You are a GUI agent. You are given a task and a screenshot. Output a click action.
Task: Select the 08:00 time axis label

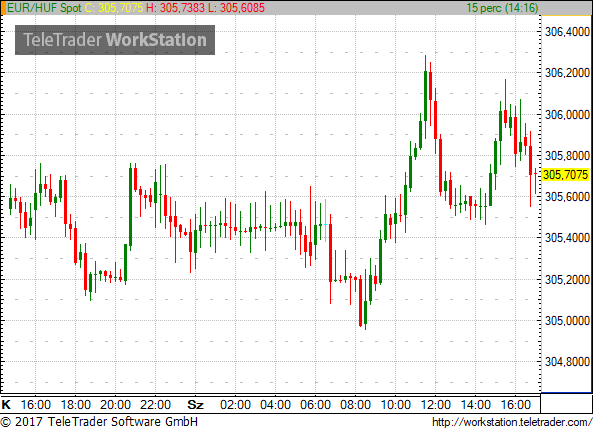pyautogui.click(x=355, y=405)
